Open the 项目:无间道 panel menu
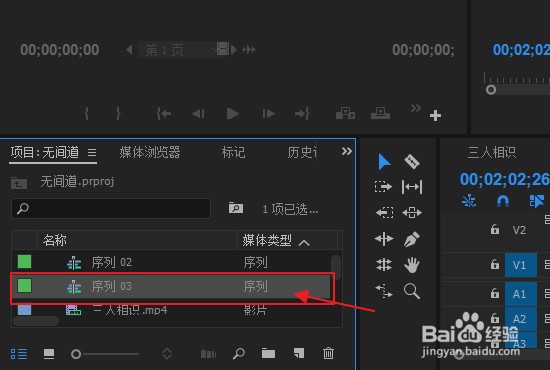Image resolution: width=550 pixels, height=370 pixels. tap(92, 153)
